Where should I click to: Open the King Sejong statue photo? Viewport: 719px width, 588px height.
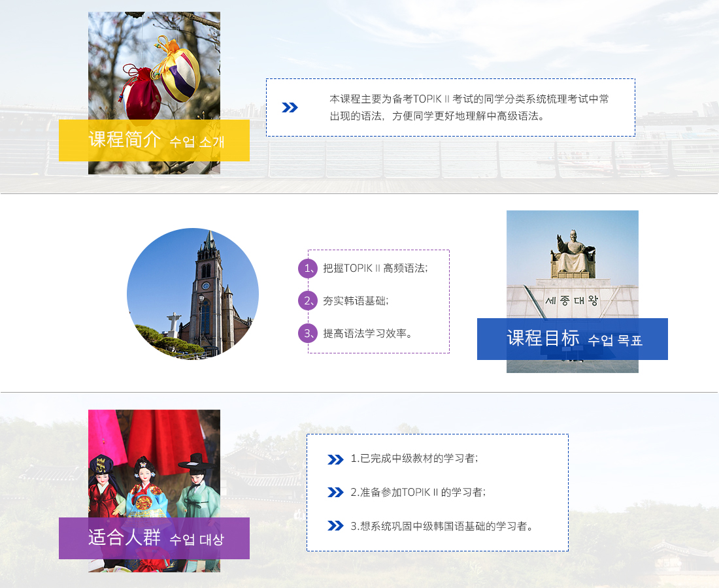[572, 261]
